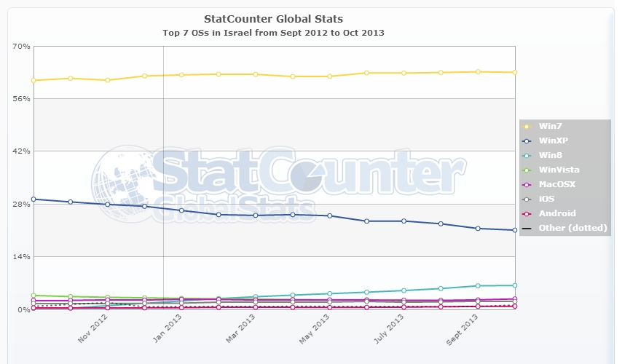Toggle the 'Other (dotted)' legend label
Screen dimensions: 622x364
pos(572,228)
